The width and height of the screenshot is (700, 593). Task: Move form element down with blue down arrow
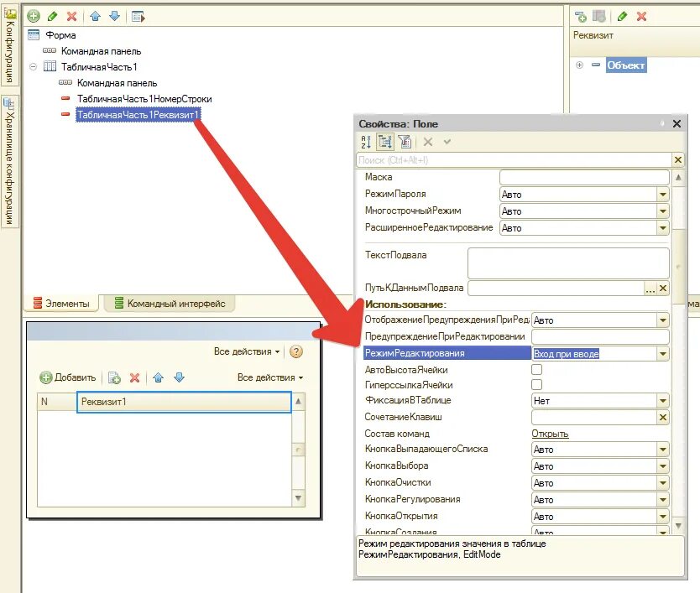[x=115, y=17]
